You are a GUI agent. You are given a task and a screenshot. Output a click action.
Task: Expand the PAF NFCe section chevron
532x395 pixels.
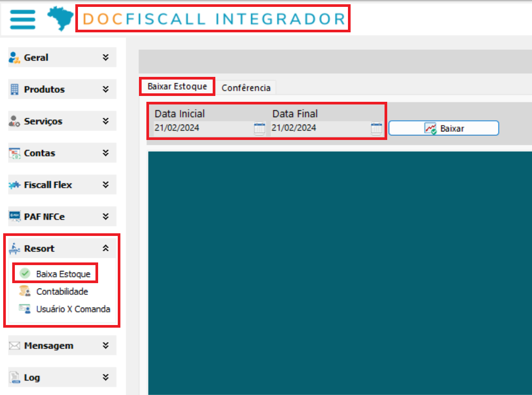pyautogui.click(x=106, y=216)
